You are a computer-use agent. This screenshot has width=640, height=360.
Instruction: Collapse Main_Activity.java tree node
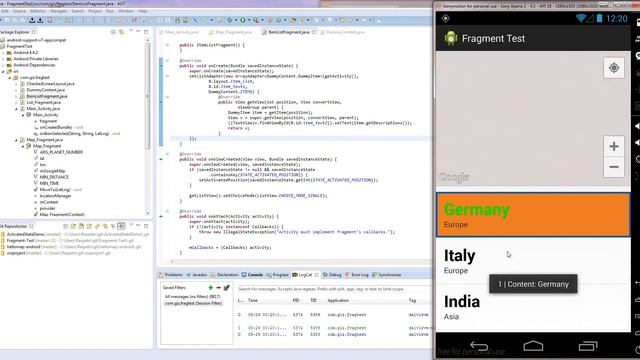pyautogui.click(x=16, y=109)
